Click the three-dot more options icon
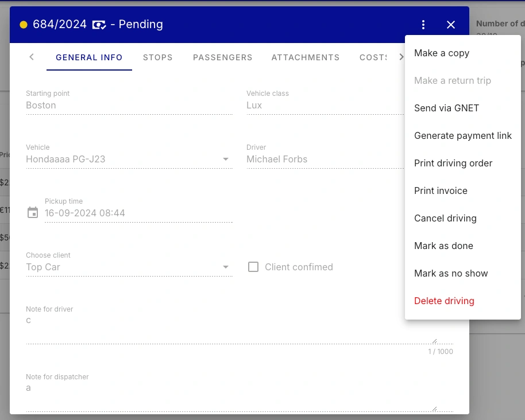The image size is (525, 420). 423,25
